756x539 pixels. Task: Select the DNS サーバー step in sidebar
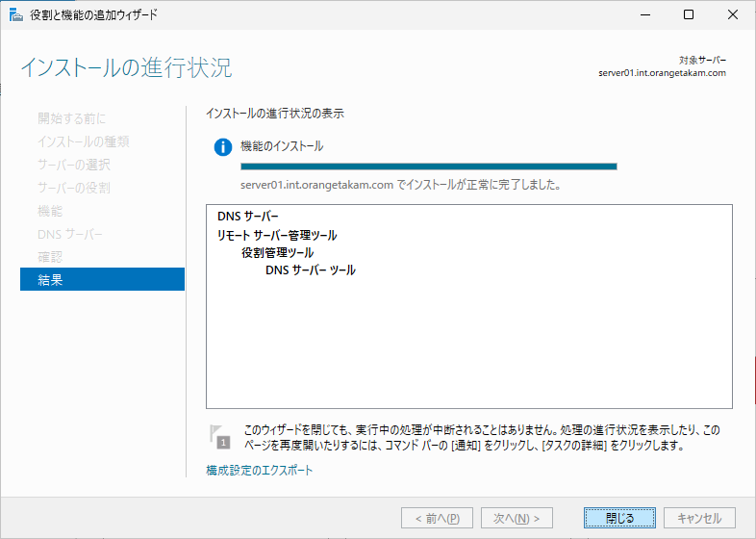70,234
